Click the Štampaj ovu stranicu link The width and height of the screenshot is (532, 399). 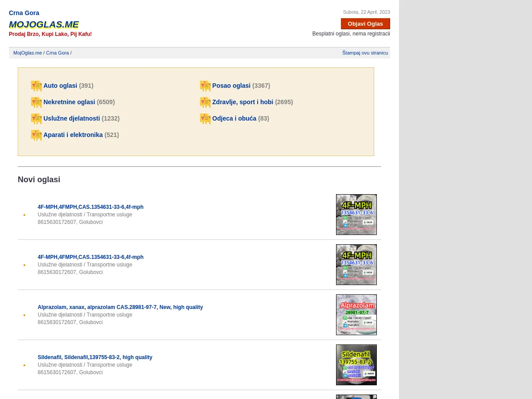pyautogui.click(x=365, y=53)
